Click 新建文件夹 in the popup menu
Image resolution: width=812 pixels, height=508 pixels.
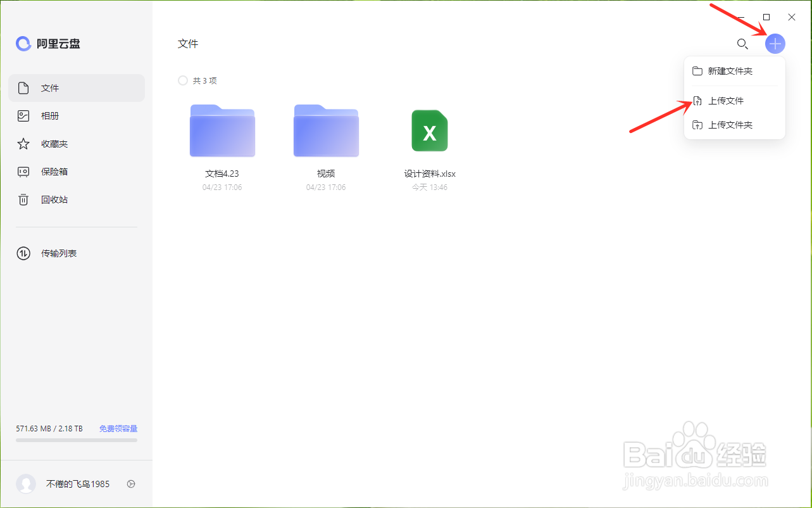point(730,71)
